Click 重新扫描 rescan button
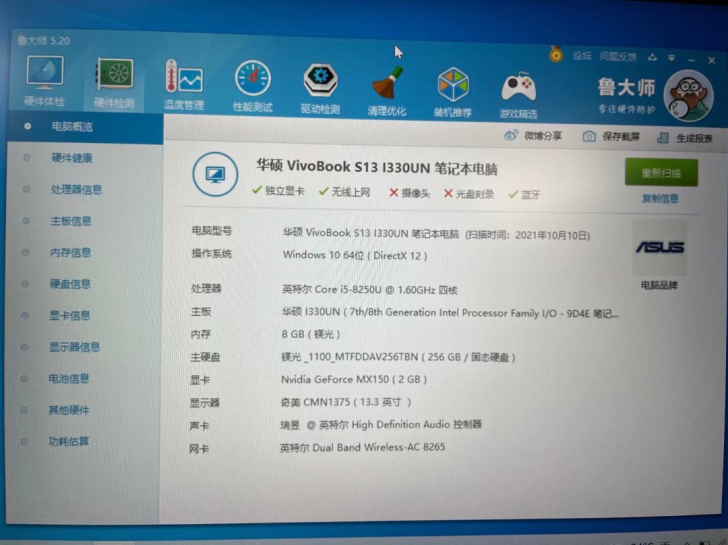 [x=661, y=173]
